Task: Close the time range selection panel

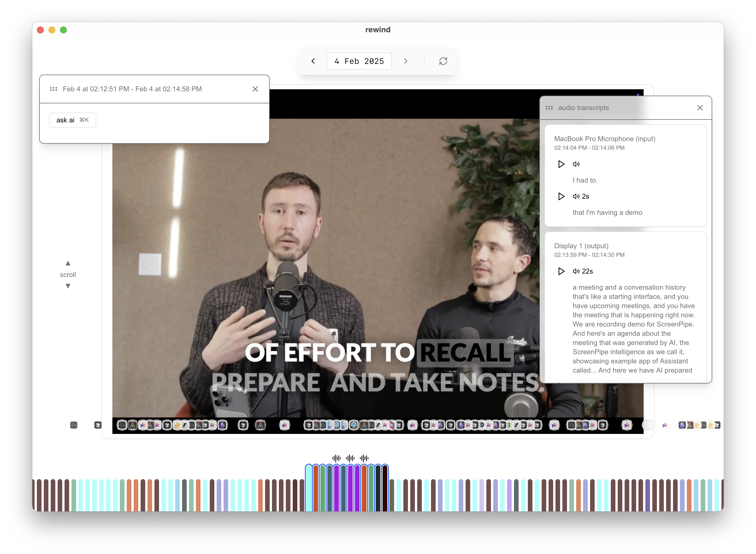Action: (x=255, y=89)
